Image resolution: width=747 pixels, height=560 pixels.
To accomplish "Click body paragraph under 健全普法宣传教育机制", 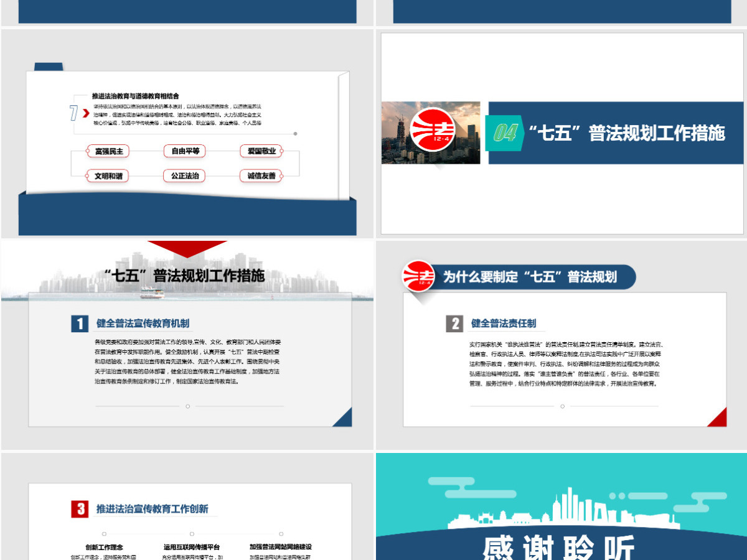I will tap(187, 362).
